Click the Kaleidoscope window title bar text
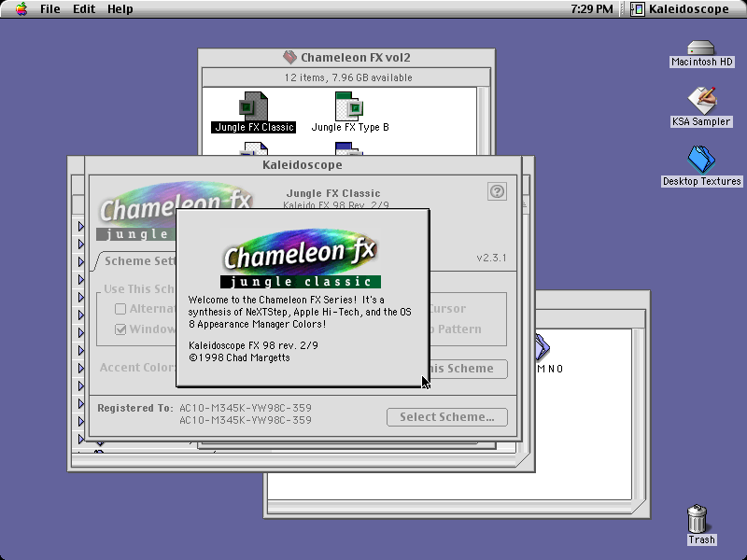This screenshot has height=560, width=747. [303, 165]
